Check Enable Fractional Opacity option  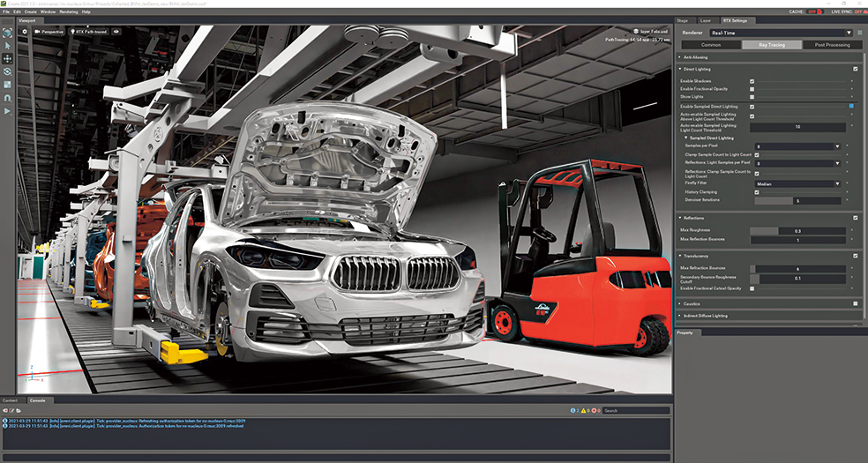coord(752,89)
